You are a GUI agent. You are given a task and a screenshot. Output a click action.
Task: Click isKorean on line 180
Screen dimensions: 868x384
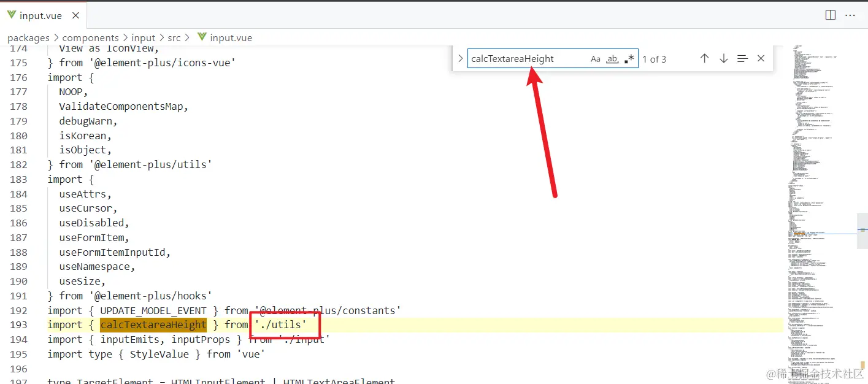(83, 136)
